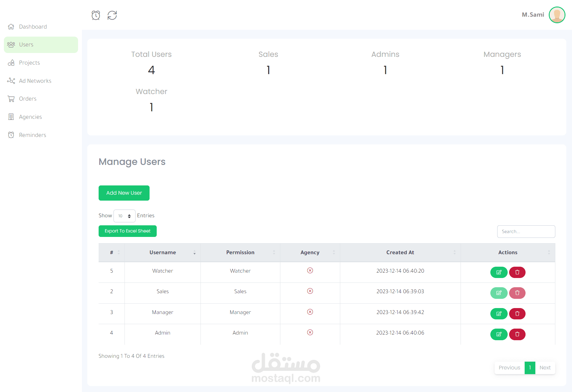This screenshot has width=572, height=392.
Task: Edit the Manager user row
Action: 499,314
